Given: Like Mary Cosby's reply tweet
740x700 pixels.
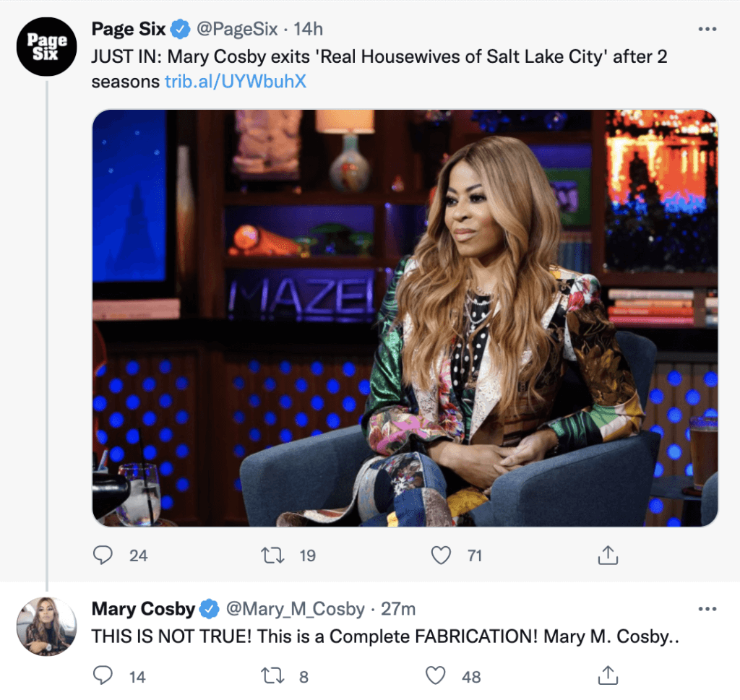Looking at the screenshot, I should coord(436,676).
